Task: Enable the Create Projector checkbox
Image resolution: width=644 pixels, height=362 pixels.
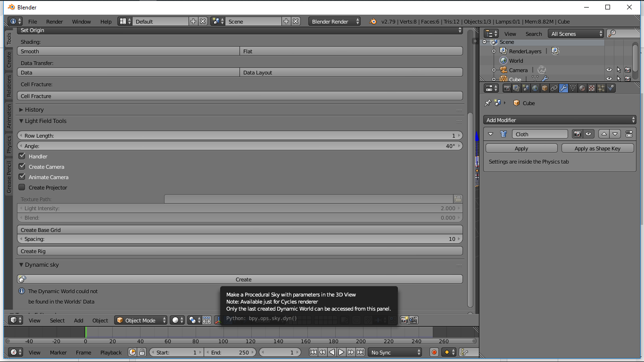Action: coord(22,187)
